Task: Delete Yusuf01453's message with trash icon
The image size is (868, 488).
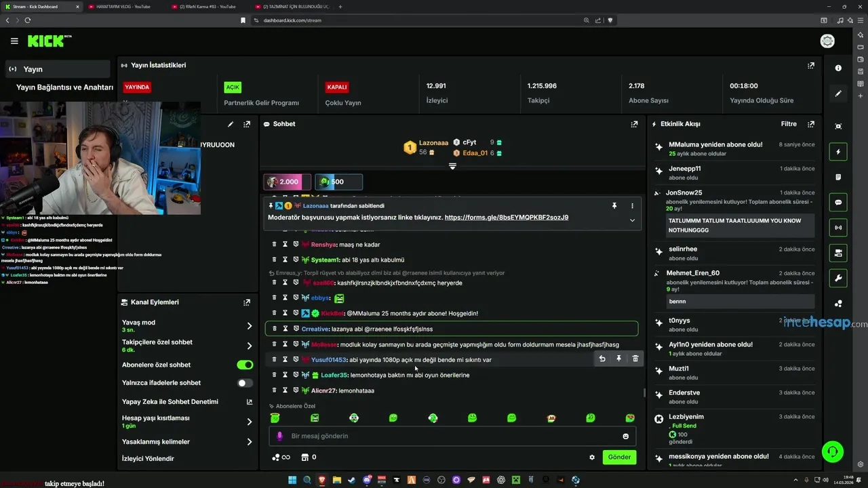Action: pos(635,359)
